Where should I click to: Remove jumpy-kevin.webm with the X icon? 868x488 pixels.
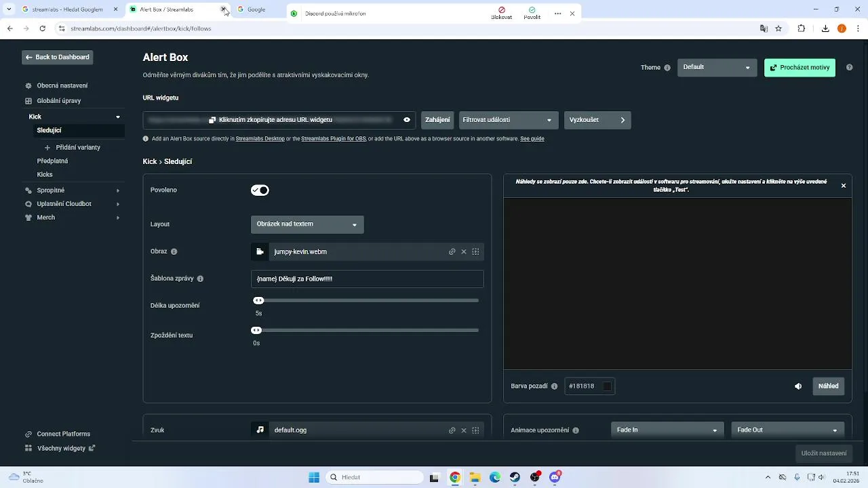point(464,252)
